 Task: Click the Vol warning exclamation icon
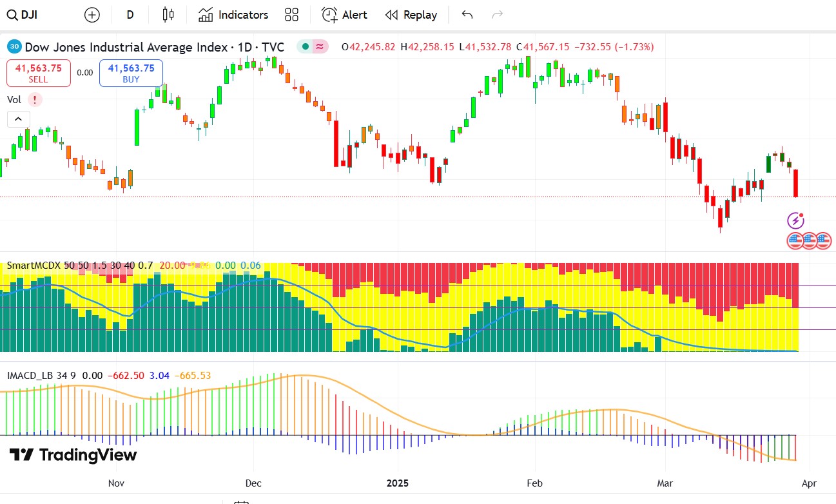click(x=34, y=99)
